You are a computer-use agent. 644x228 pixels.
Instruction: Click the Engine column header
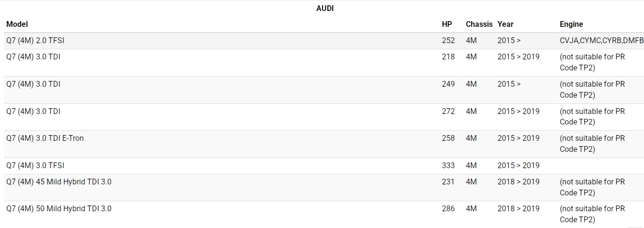[571, 24]
